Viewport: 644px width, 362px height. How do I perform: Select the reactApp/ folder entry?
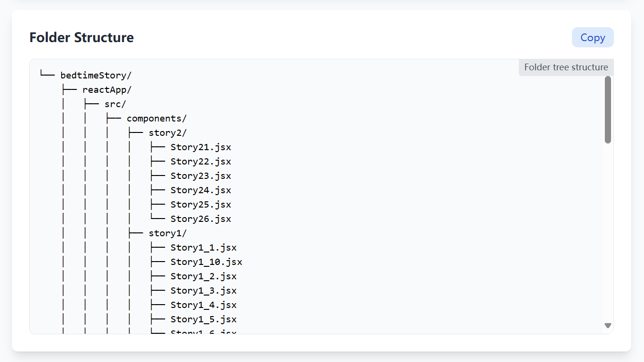(x=107, y=89)
